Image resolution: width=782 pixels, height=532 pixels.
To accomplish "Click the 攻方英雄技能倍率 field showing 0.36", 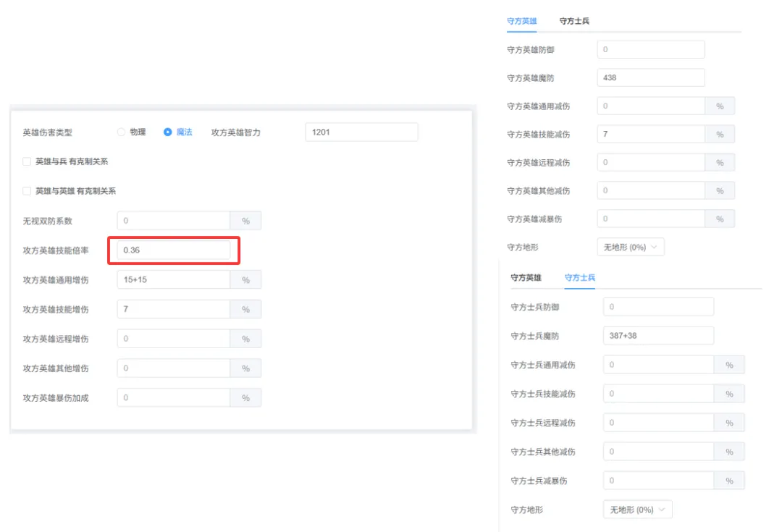I will point(174,250).
